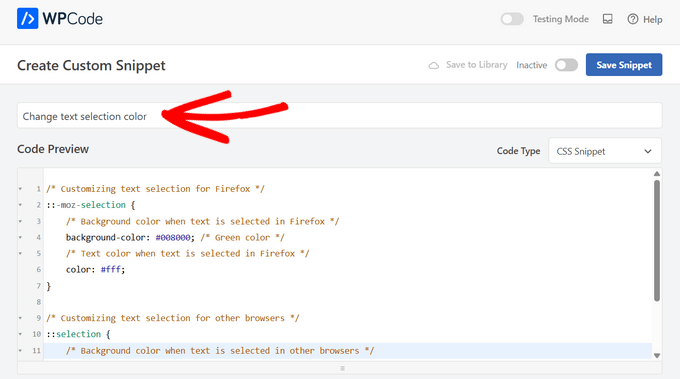Click 'Text color when text is selected' comment
680x379 pixels.
187,254
